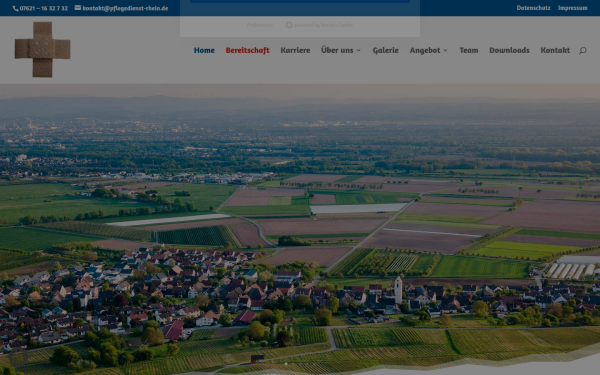This screenshot has height=375, width=600.
Task: Expand the Über uns dropdown chevron
Action: (x=359, y=51)
